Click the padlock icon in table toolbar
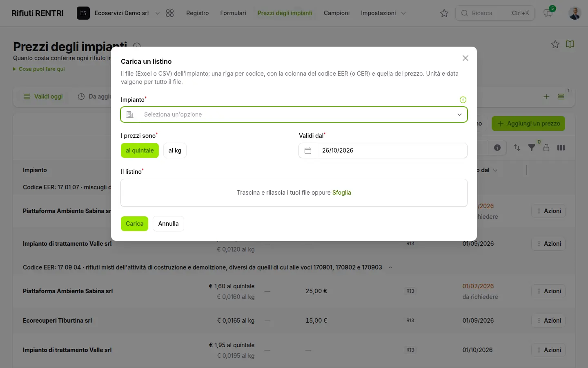 click(x=546, y=148)
